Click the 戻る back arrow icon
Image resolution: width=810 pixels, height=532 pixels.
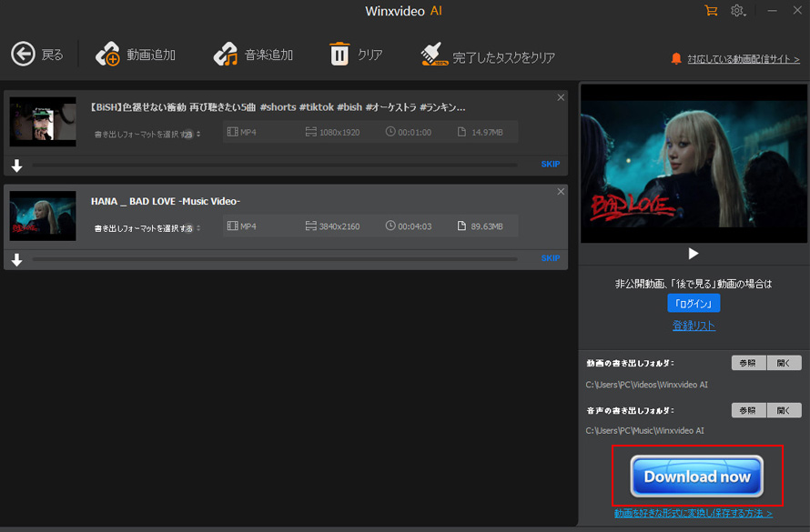click(23, 55)
